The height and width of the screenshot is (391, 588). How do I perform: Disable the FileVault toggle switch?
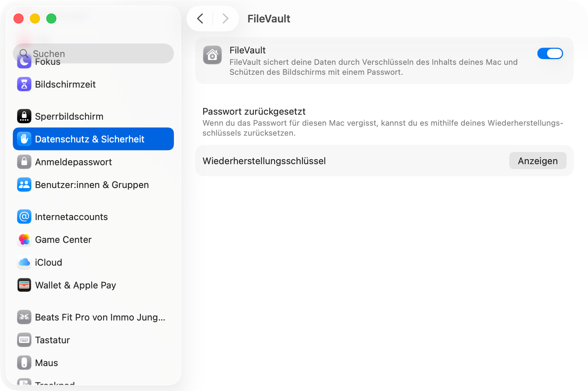coord(550,54)
